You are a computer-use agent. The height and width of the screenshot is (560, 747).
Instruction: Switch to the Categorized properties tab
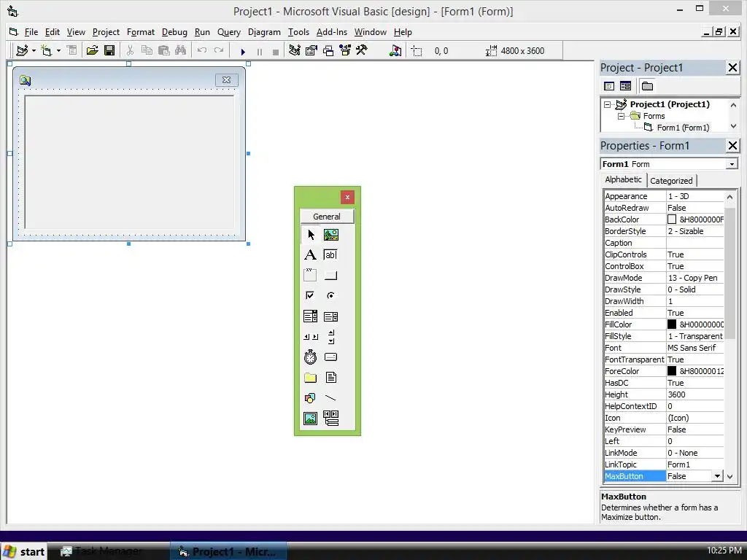[671, 181]
